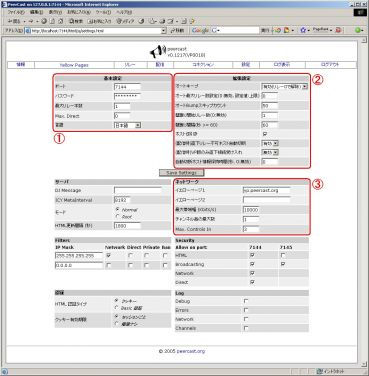Open the 表示(V) menu
The image size is (369, 376).
click(x=55, y=12)
